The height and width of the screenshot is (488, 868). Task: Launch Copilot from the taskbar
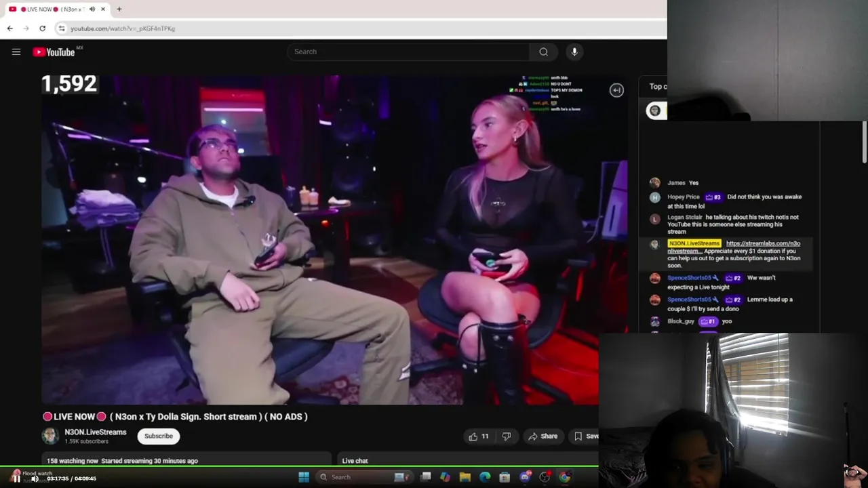445,477
